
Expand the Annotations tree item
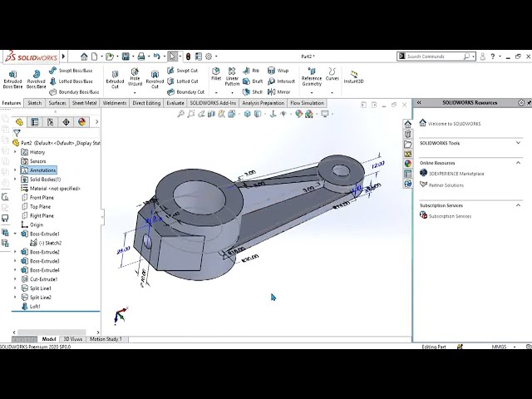click(15, 170)
